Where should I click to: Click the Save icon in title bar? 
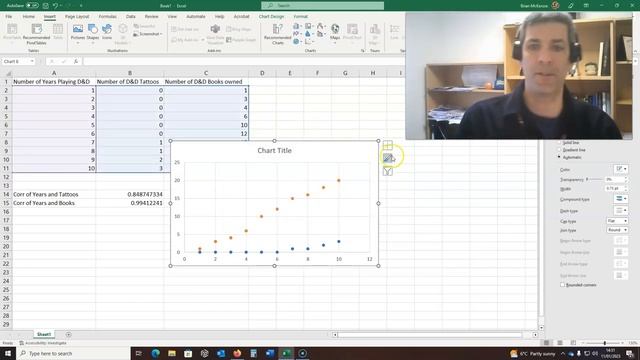[x=46, y=6]
